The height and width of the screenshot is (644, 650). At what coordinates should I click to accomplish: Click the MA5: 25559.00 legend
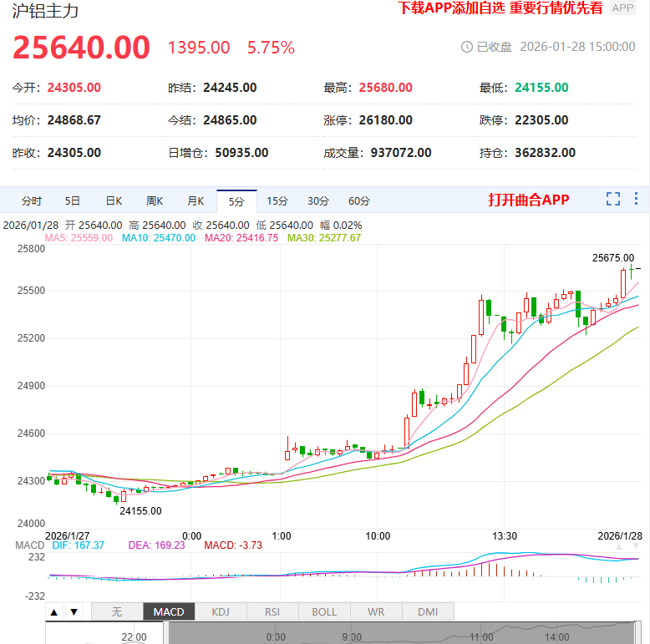point(79,238)
